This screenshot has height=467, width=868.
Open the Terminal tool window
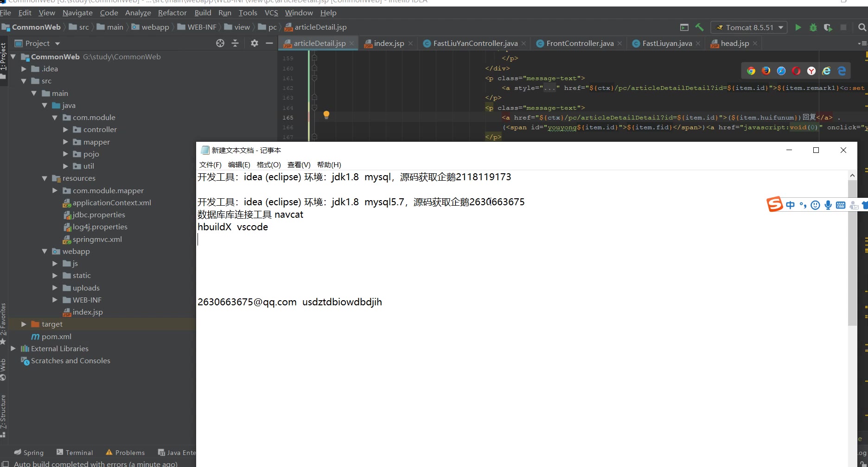(x=75, y=453)
